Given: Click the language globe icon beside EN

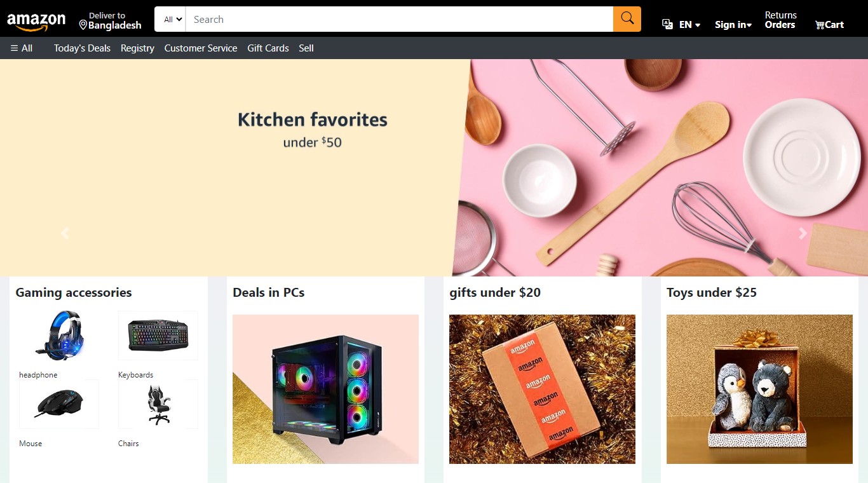Looking at the screenshot, I should tap(667, 24).
